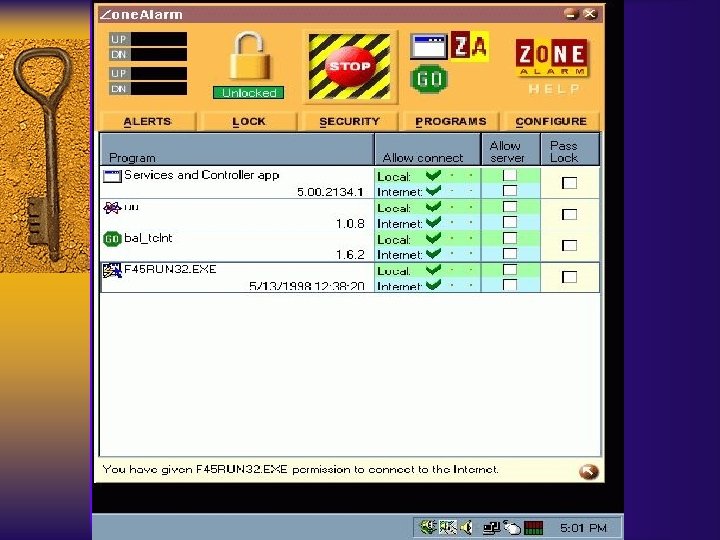The width and height of the screenshot is (720, 540).
Task: Click Internet allow checkmark for F45RUN32.EXE
Action: 433,285
